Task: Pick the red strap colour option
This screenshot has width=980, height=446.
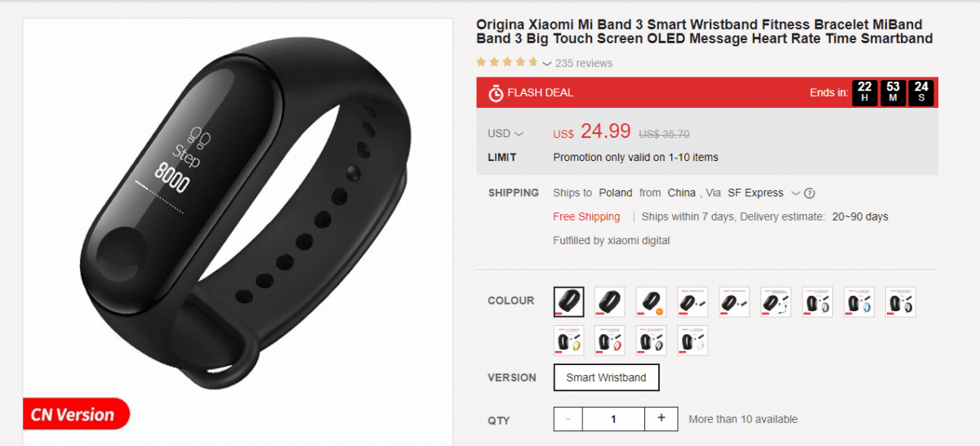Action: [610, 340]
